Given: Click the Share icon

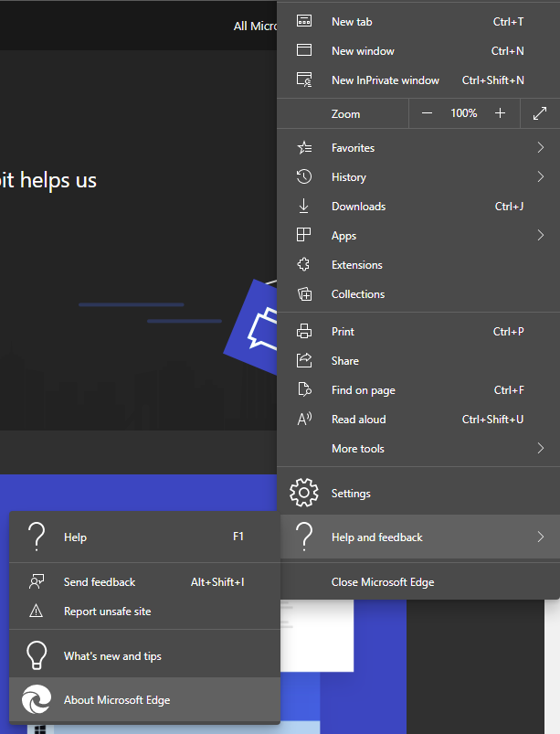Looking at the screenshot, I should pos(304,360).
